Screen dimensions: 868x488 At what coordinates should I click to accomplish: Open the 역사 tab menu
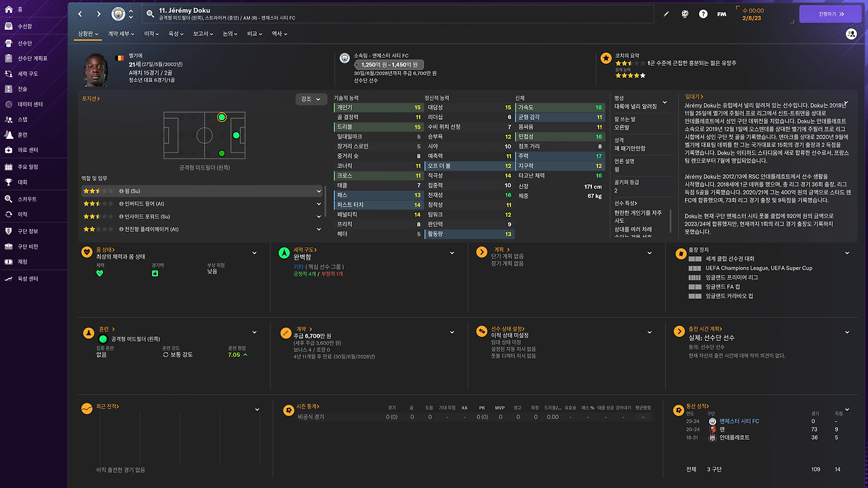click(279, 33)
